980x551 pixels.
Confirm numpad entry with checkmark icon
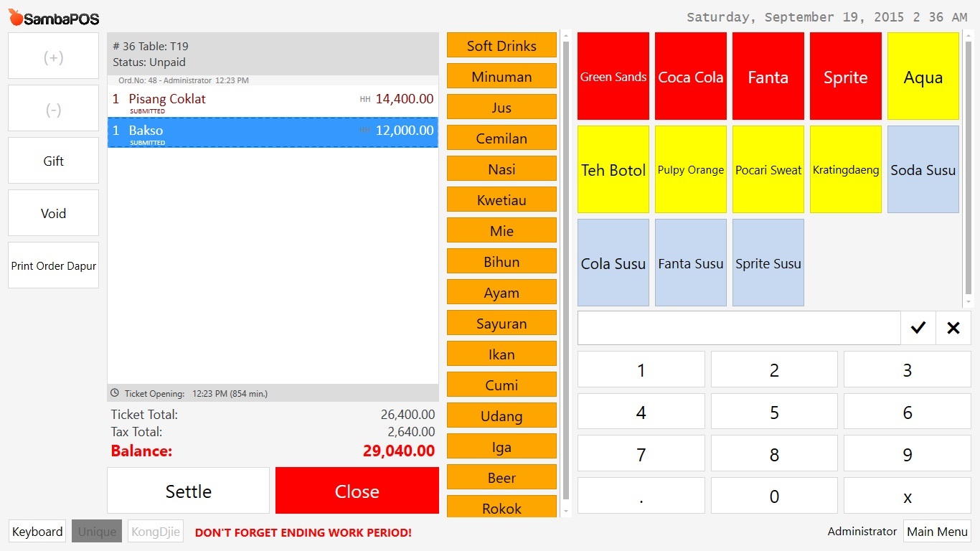point(918,328)
